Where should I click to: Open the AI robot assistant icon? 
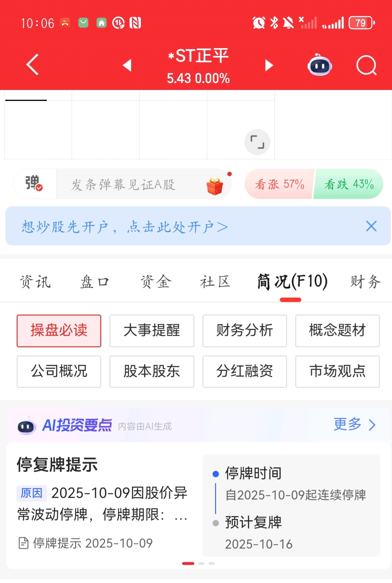tap(319, 65)
